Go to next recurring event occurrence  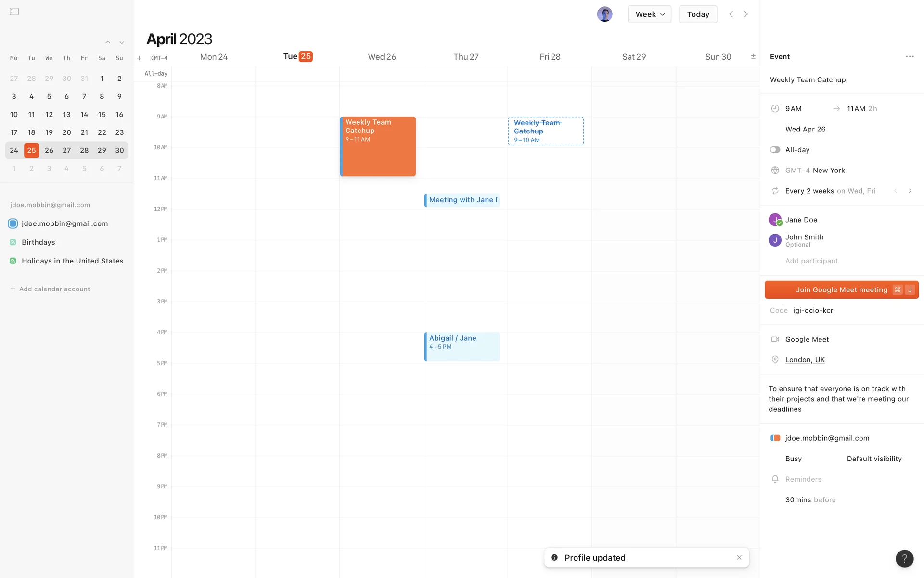pyautogui.click(x=910, y=191)
